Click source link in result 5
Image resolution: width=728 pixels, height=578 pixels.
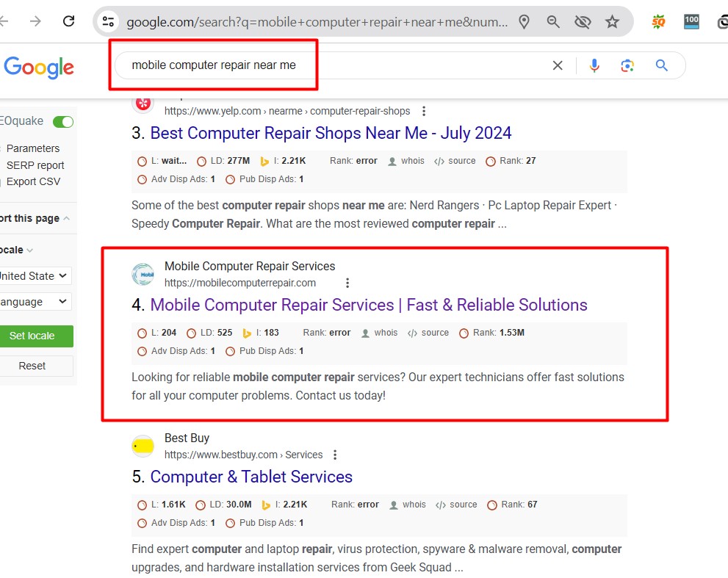tap(464, 504)
